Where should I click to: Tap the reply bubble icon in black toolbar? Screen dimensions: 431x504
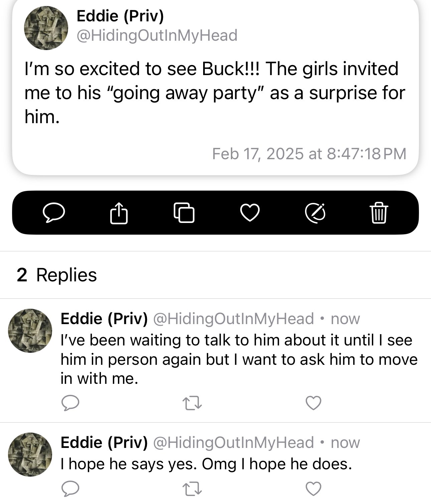point(53,213)
